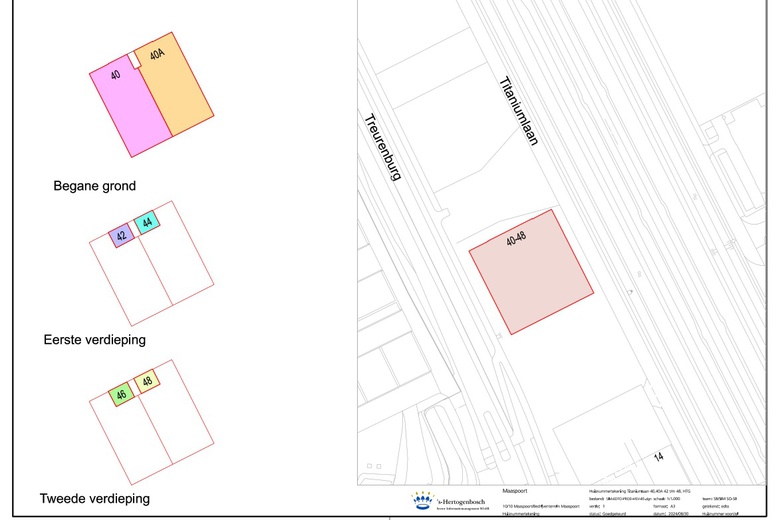The image size is (780, 520).
Task: Click the green unit numbered 46
Action: point(121,394)
